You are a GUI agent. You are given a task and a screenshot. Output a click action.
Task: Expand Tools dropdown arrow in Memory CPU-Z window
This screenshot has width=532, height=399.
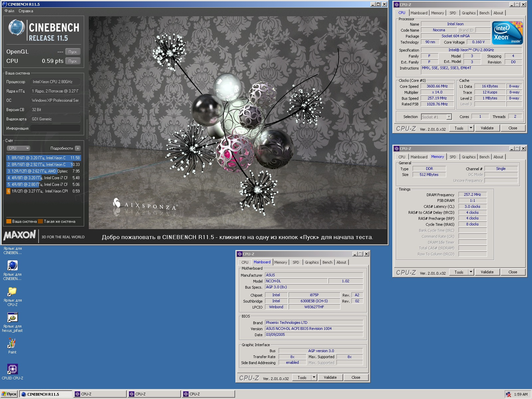coord(471,272)
